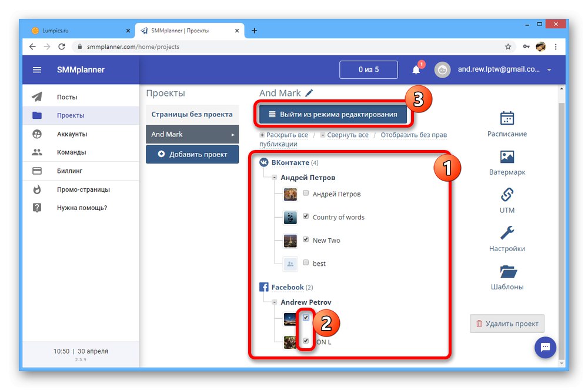This screenshot has height=390, width=588.
Task: Click the New Two thumbnail
Action: tap(290, 241)
